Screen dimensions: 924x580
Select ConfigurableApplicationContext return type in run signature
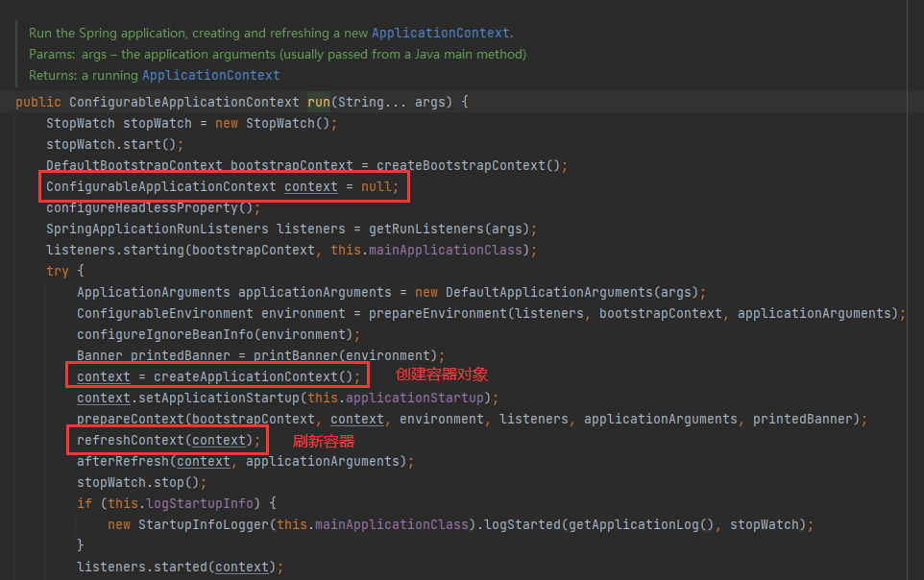coord(183,102)
